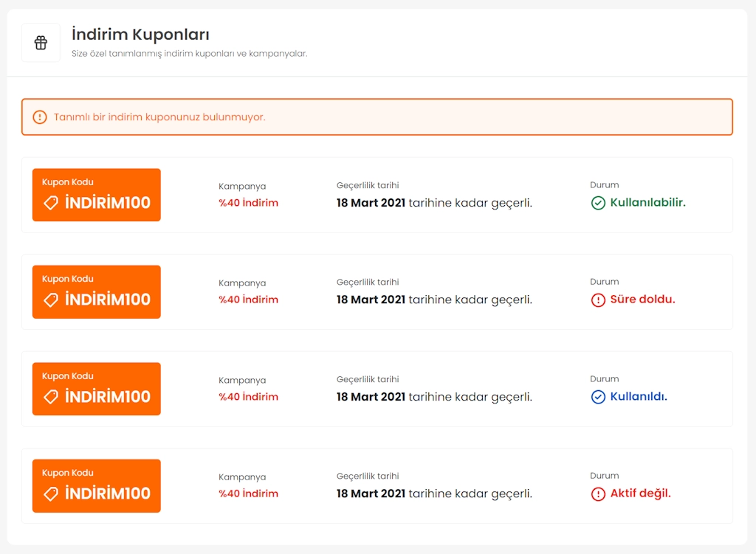
Task: Click the blue checkmark icon beside Kullanıldı
Action: coord(598,397)
